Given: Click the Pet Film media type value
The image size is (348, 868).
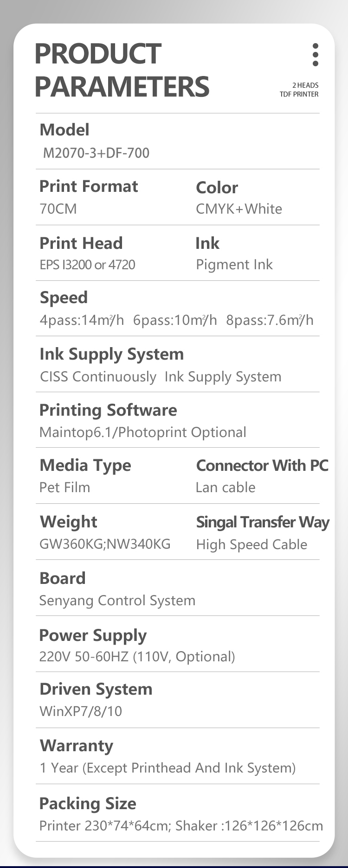Looking at the screenshot, I should pyautogui.click(x=65, y=488).
